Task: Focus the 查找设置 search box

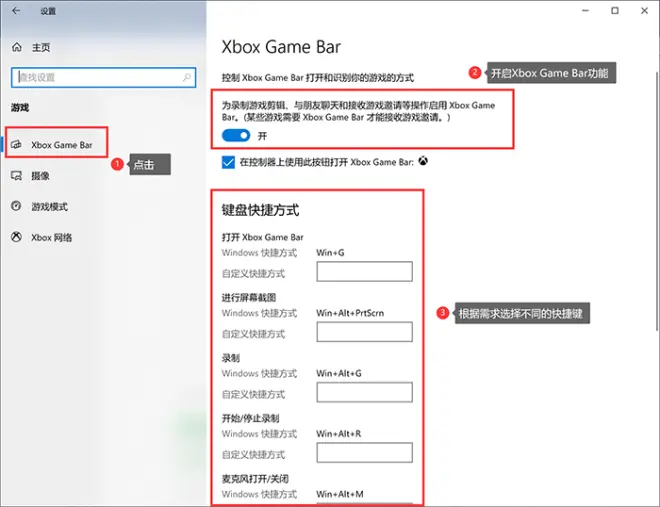Action: pos(104,77)
